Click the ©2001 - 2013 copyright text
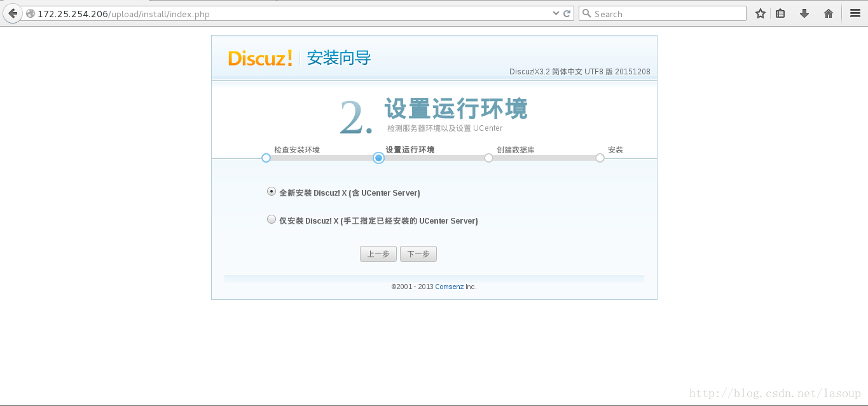868x406 pixels. pyautogui.click(x=412, y=287)
